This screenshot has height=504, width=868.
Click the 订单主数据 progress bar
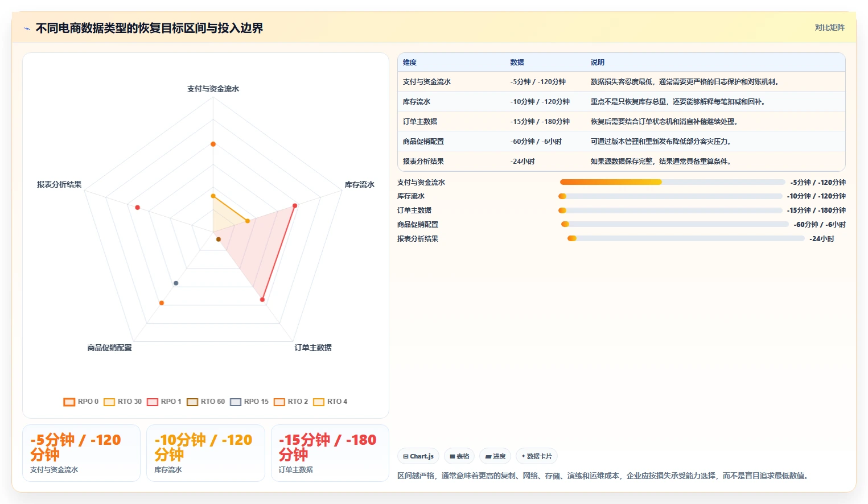tap(670, 210)
